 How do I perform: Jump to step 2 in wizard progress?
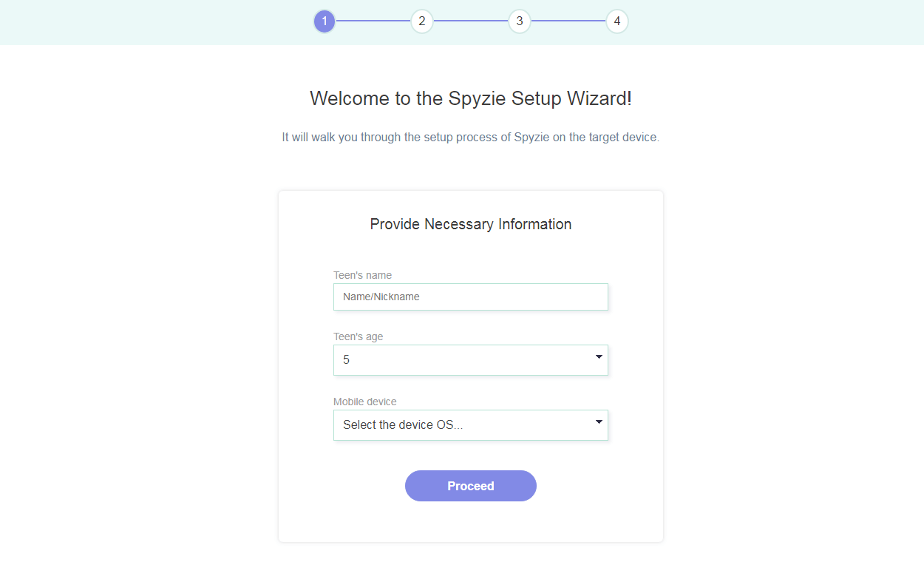click(422, 21)
